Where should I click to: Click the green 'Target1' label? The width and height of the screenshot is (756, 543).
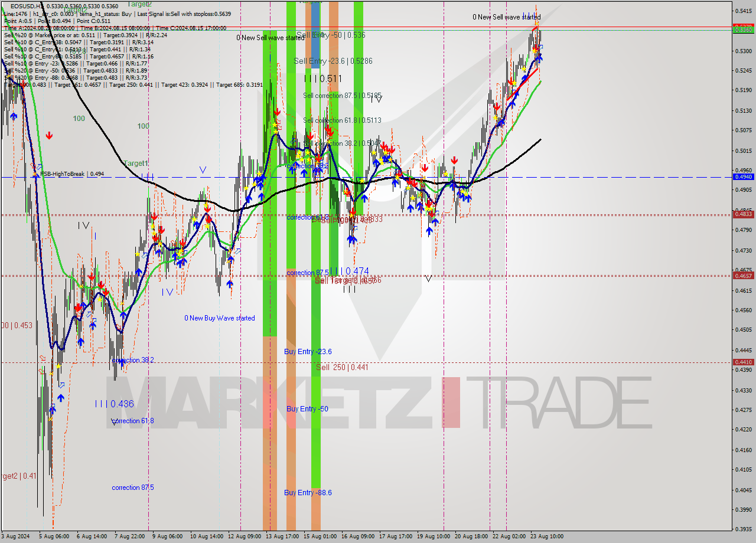coord(136,163)
